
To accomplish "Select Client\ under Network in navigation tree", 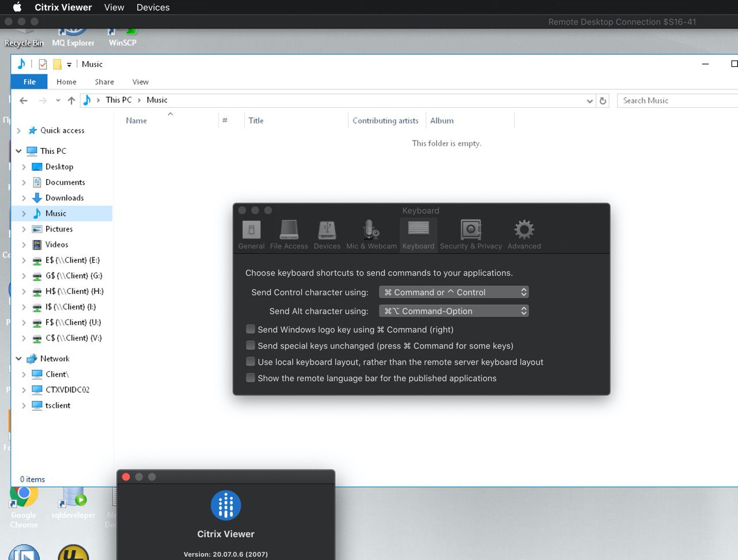I will [57, 374].
